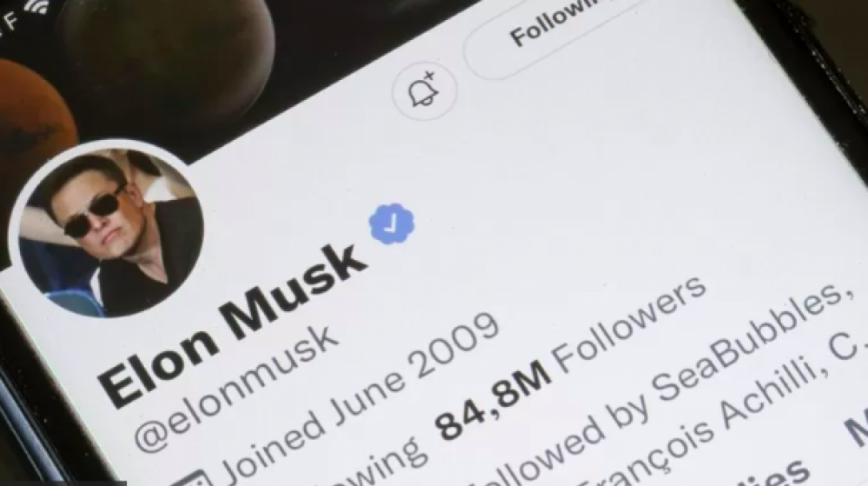Switch to the Media tab
The image size is (868, 486).
click(x=856, y=432)
